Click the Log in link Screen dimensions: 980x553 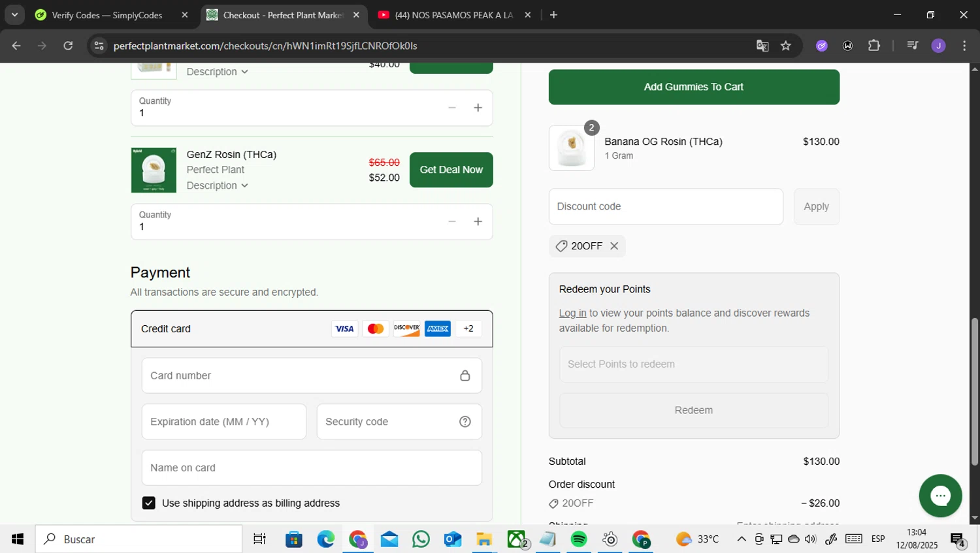coord(572,313)
